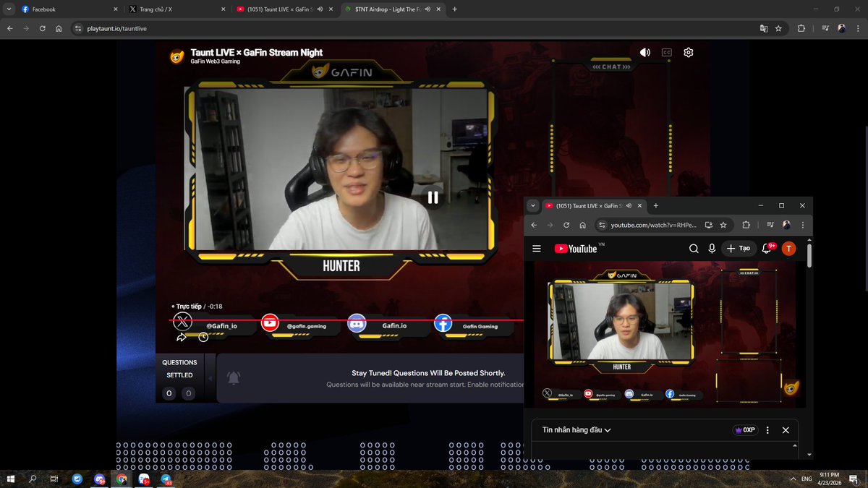868x488 pixels.
Task: Click the first settled counter showing 0
Action: point(169,393)
